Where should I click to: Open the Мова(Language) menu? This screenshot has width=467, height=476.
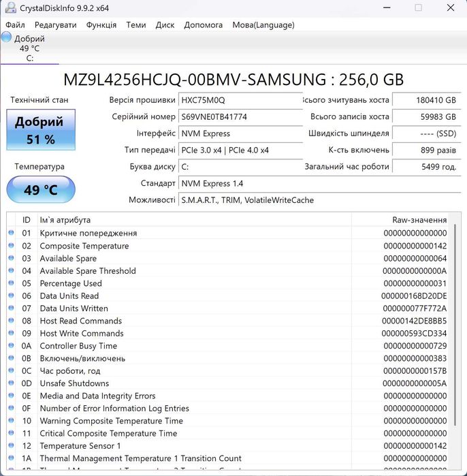click(x=263, y=25)
